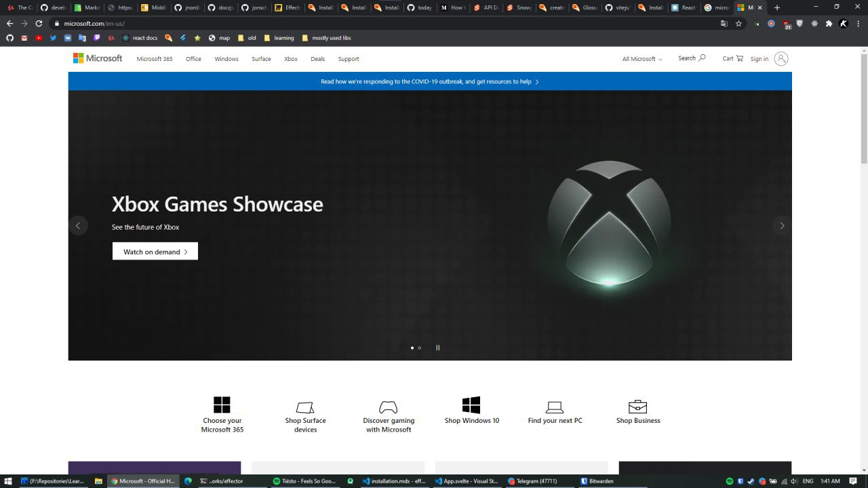Click the browser Back arrow
The height and width of the screenshot is (488, 868).
point(9,23)
